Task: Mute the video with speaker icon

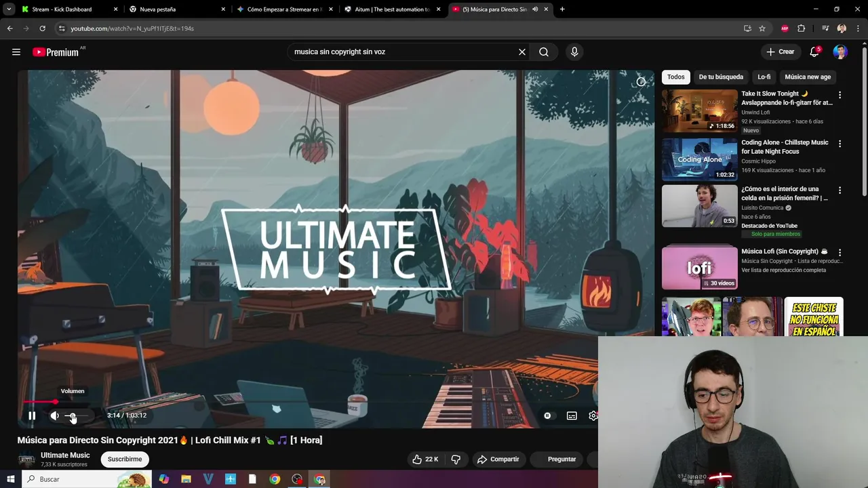Action: click(x=55, y=415)
